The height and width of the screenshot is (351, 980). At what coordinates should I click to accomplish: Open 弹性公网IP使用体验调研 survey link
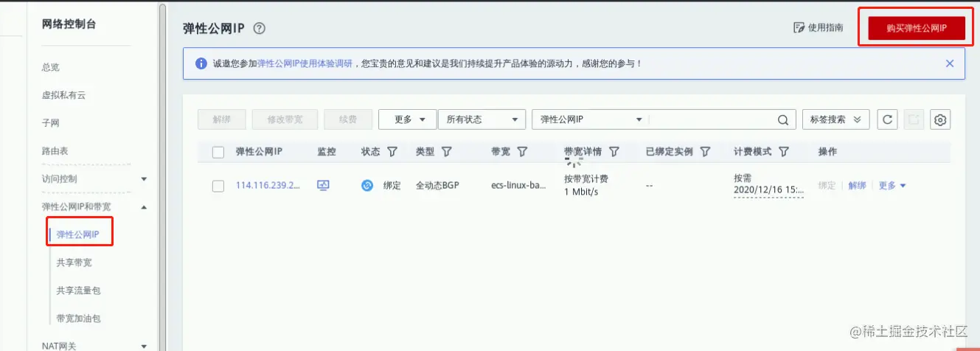(x=305, y=63)
